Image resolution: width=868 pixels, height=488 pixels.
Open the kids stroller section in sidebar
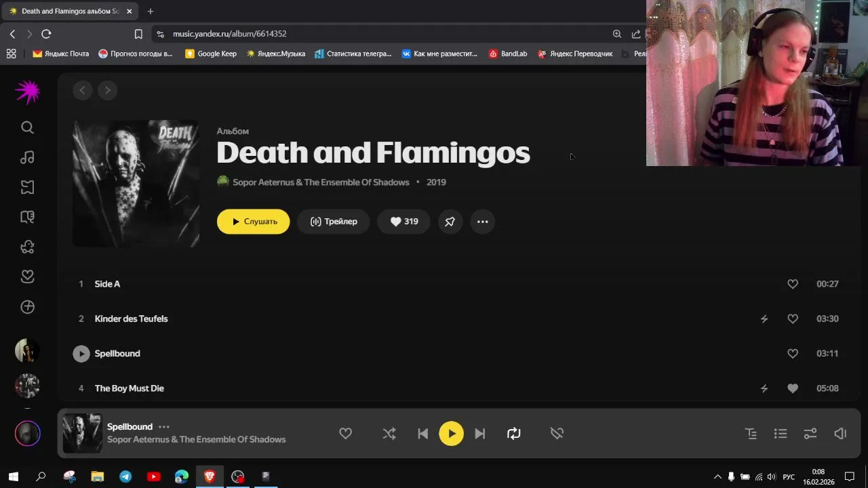tap(27, 247)
